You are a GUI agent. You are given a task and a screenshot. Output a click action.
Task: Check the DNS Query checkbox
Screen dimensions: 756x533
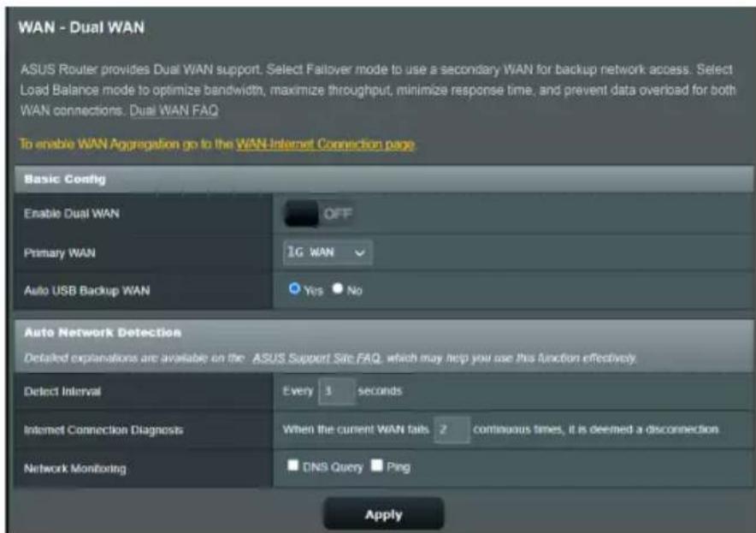point(292,465)
